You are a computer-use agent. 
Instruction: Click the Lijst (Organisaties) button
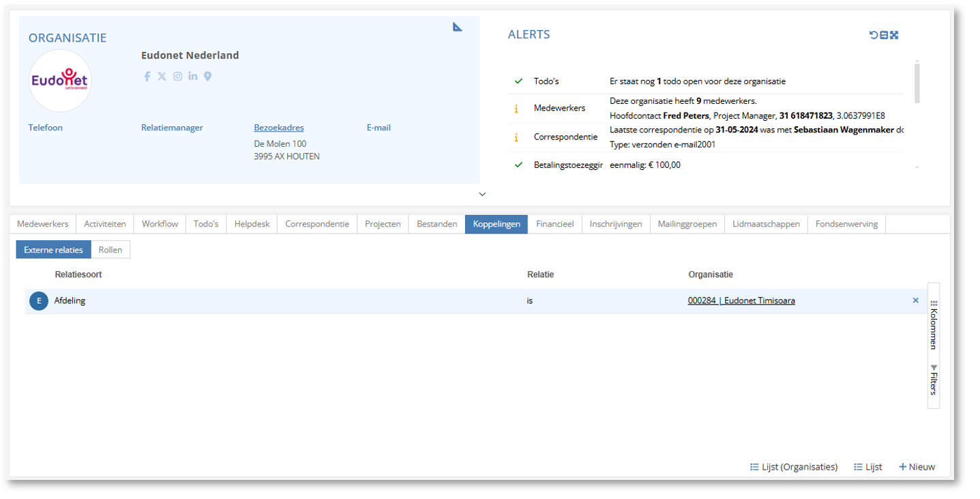(794, 467)
